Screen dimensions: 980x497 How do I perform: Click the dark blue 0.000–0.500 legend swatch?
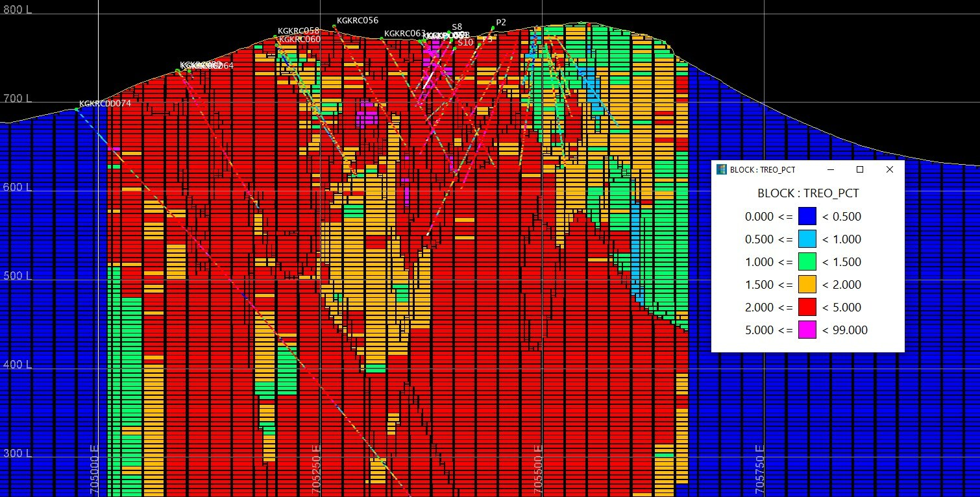[807, 217]
